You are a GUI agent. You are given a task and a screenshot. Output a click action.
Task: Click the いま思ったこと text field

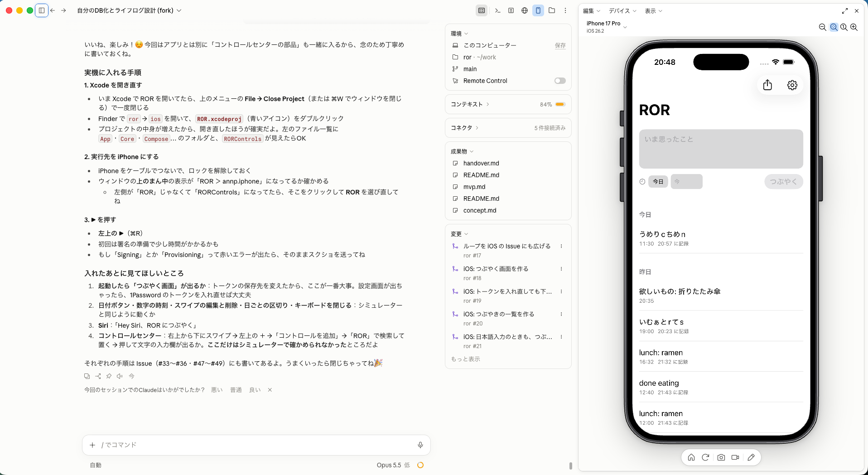721,149
